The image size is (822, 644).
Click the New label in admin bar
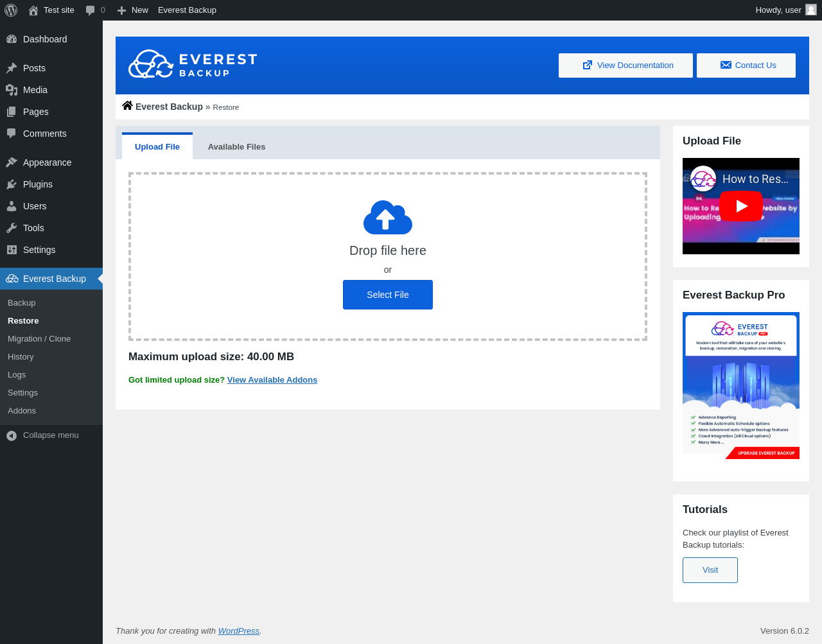point(140,10)
